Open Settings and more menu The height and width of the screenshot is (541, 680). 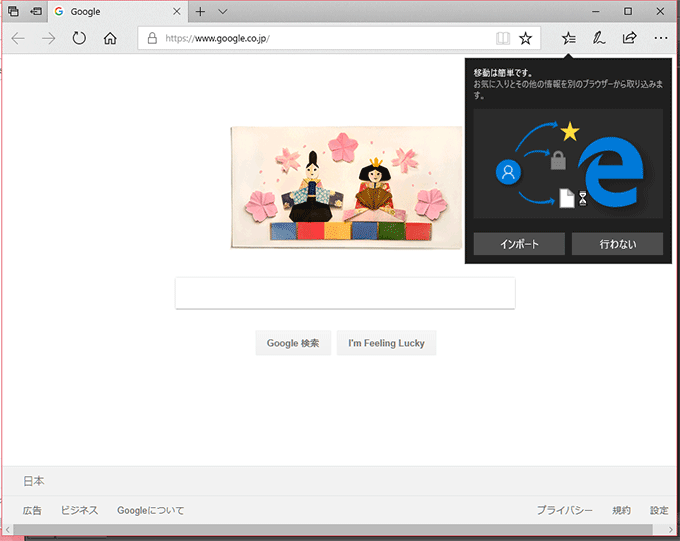[x=661, y=38]
